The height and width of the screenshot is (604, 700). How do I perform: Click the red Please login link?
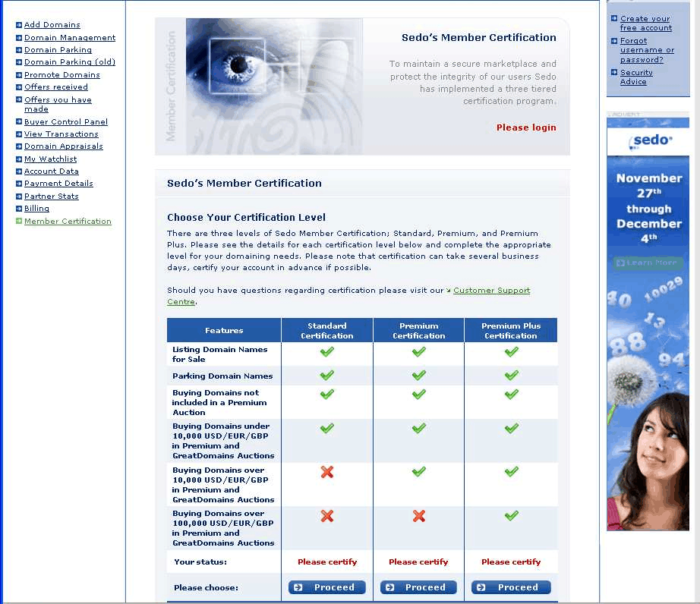point(526,127)
